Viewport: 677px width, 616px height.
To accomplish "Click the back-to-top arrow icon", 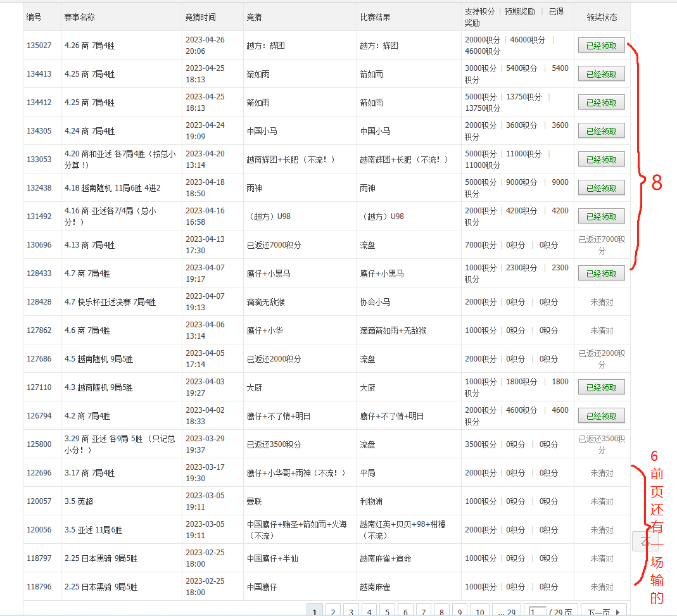I will (x=645, y=540).
